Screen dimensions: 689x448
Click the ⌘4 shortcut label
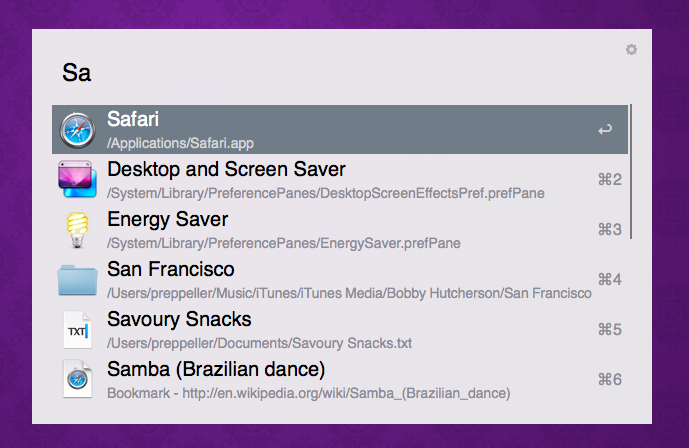(609, 280)
